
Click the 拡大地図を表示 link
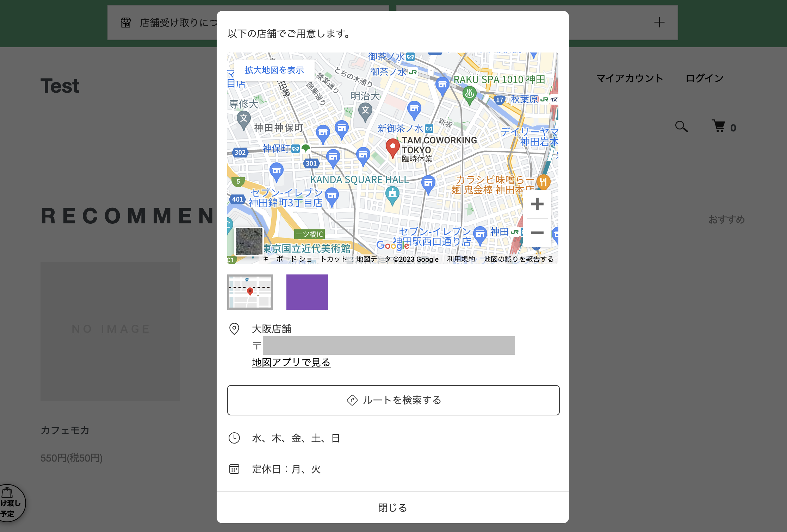click(x=274, y=70)
